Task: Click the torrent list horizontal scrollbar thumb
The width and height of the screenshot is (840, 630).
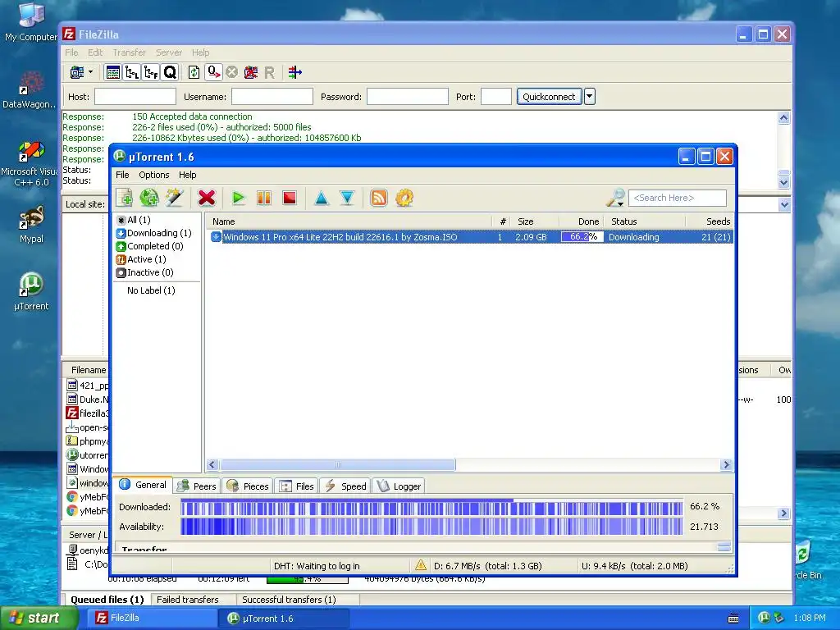Action: pos(337,464)
